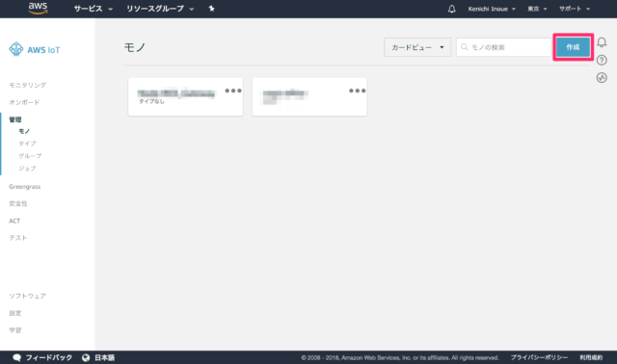Open ACT in the sidebar

pyautogui.click(x=14, y=221)
